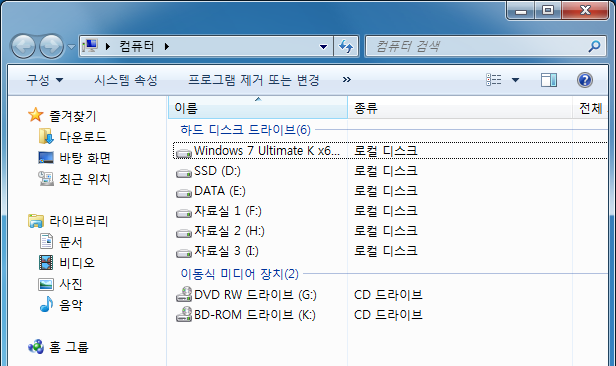Select the 자료실 1 (F:) drive icon
The height and width of the screenshot is (366, 616).
pos(183,213)
